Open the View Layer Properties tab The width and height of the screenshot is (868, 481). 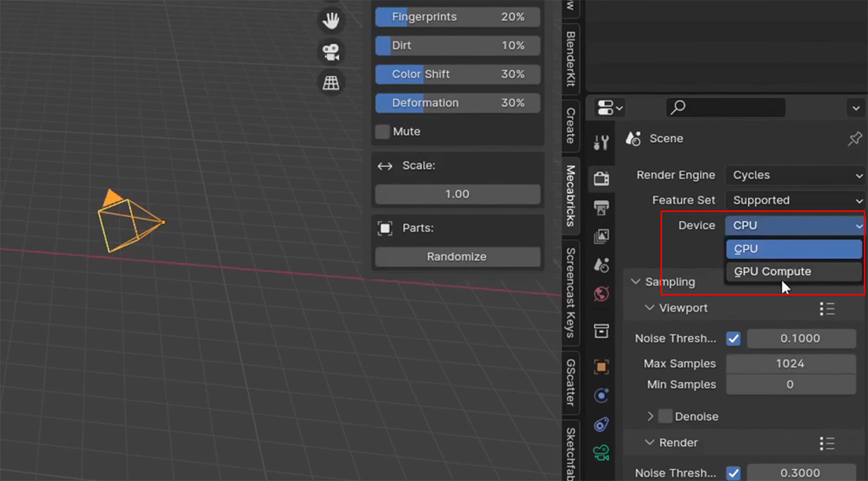601,236
